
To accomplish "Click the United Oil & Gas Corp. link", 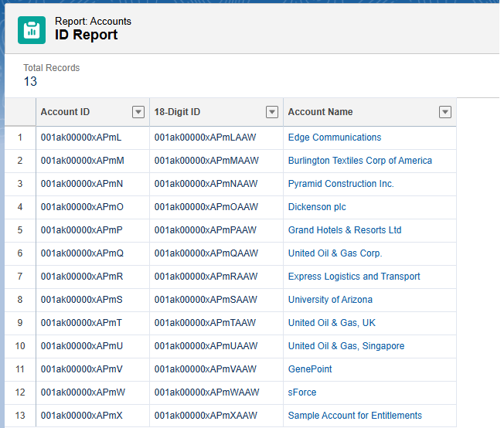I will point(335,253).
